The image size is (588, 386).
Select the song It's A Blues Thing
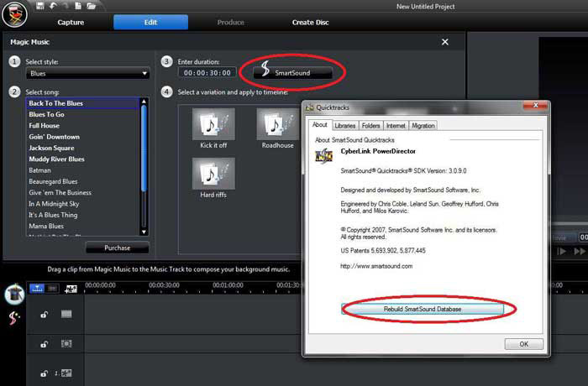pos(82,215)
